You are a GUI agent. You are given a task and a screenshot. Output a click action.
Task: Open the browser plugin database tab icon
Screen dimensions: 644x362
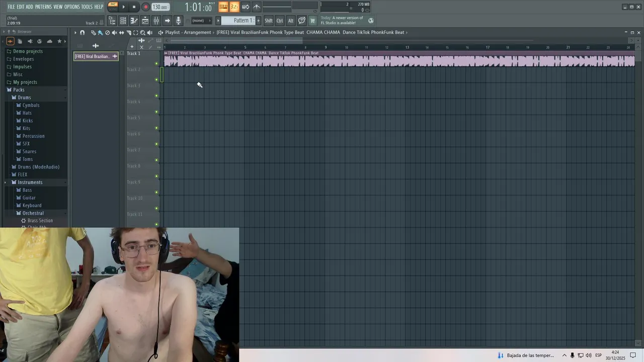pos(30,41)
